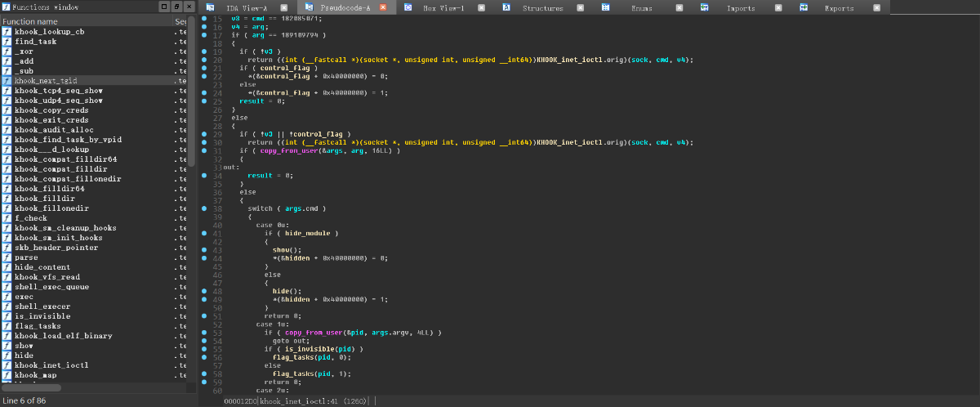Screen dimensions: 980x407
Task: Close the Pseudocode-A tab
Action: coord(385,7)
